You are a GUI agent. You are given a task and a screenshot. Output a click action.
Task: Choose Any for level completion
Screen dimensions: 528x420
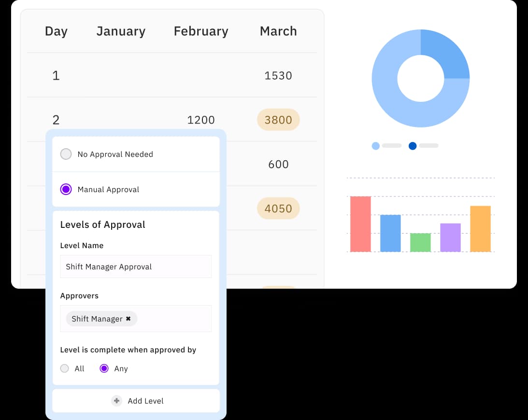tap(104, 368)
